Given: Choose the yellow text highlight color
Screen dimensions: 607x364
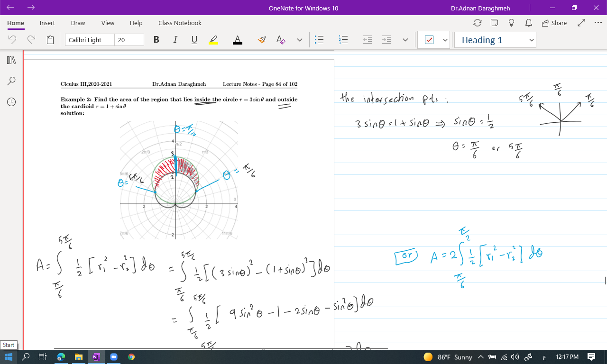Looking at the screenshot, I should point(213,40).
